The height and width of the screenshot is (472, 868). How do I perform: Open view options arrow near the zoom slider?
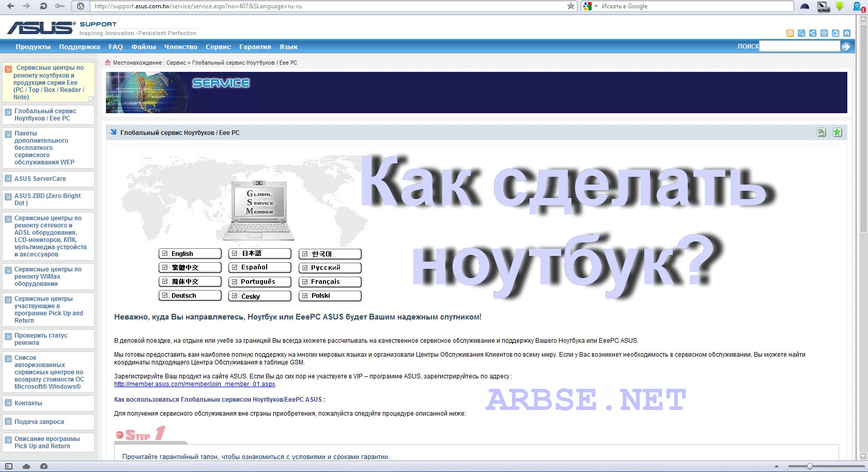[x=777, y=467]
